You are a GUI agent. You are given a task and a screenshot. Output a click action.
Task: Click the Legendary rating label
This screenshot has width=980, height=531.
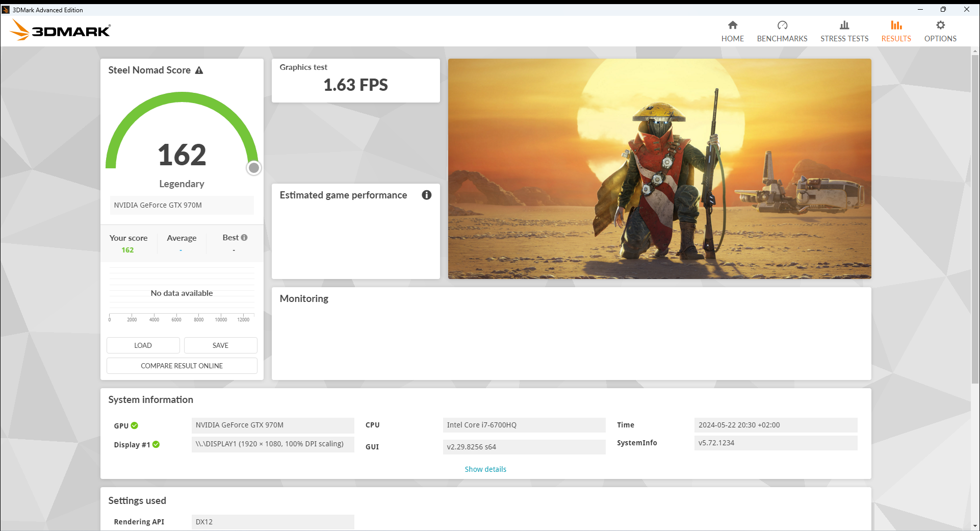[x=182, y=184]
